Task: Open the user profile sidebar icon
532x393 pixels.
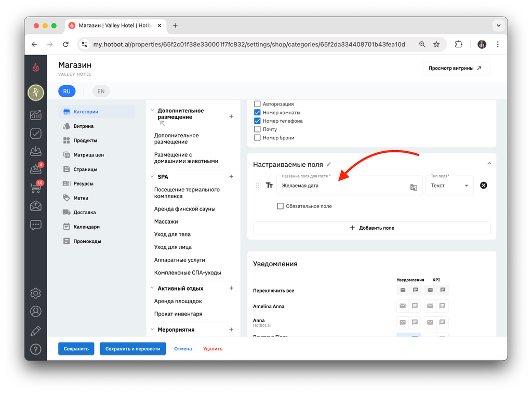Action: [x=36, y=311]
